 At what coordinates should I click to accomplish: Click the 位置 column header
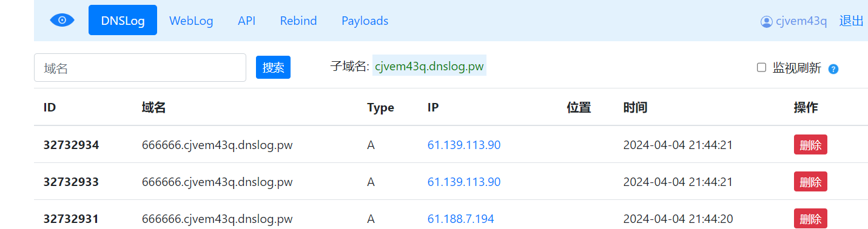tap(579, 108)
